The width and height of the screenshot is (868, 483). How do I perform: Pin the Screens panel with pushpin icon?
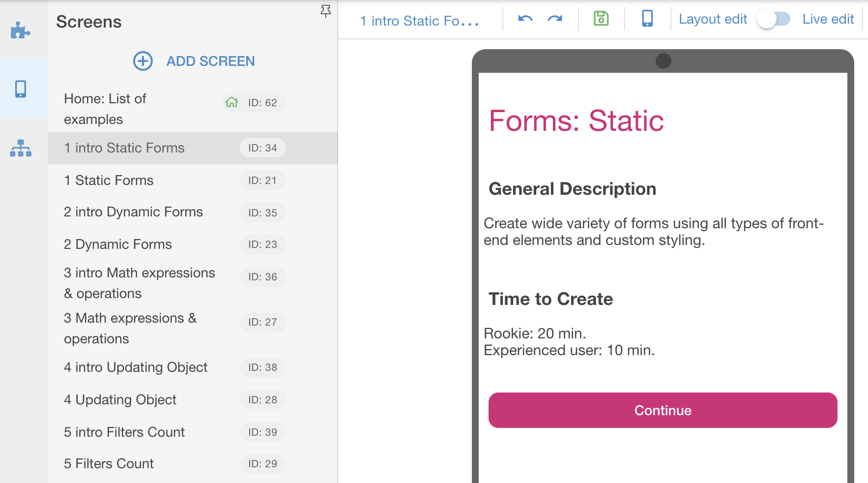[325, 12]
